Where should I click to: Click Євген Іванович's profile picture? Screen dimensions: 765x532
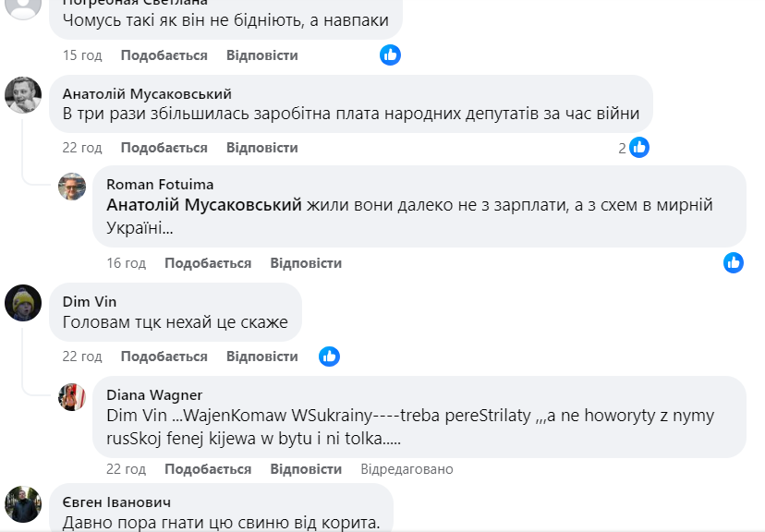(23, 504)
